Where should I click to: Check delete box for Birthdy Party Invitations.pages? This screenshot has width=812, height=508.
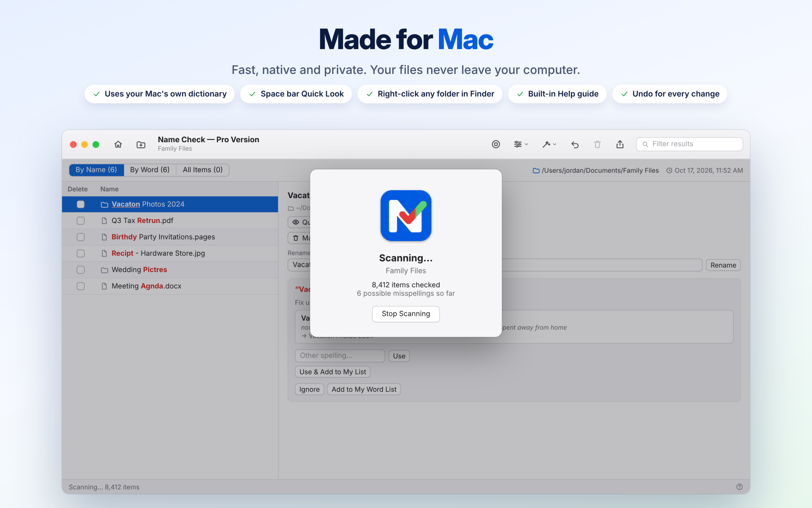coord(81,237)
